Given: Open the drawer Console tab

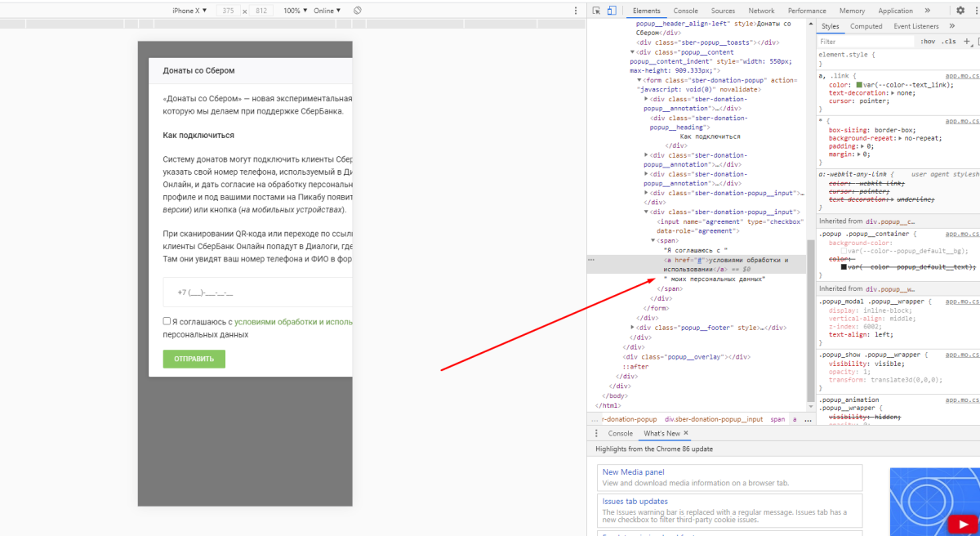Looking at the screenshot, I should click(620, 433).
